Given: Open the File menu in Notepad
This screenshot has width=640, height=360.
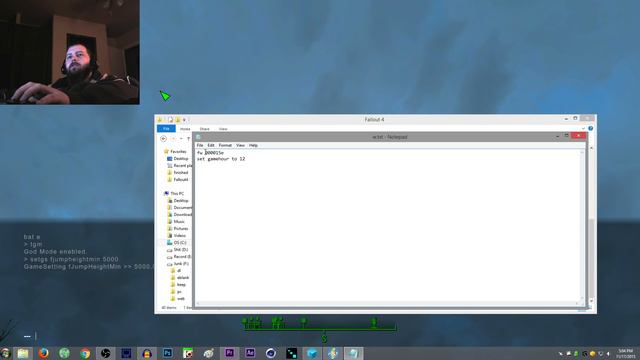Looking at the screenshot, I should click(x=200, y=145).
